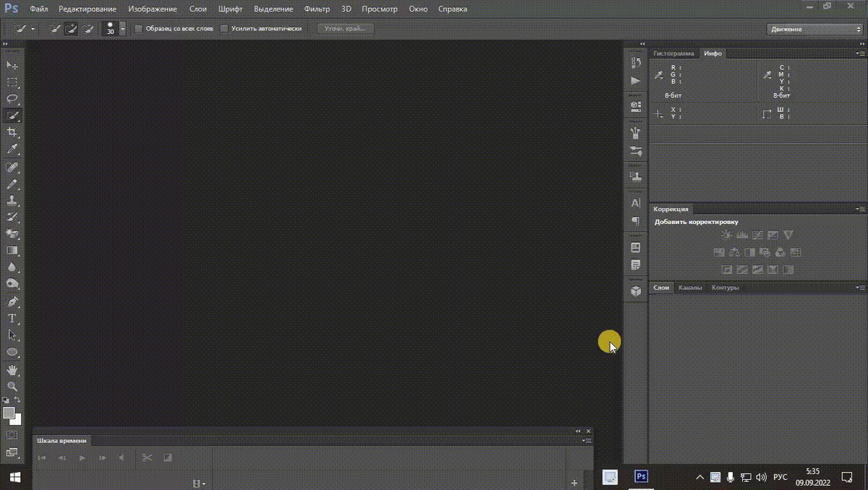Select the Quick Selection tool in toolbox

click(x=12, y=115)
